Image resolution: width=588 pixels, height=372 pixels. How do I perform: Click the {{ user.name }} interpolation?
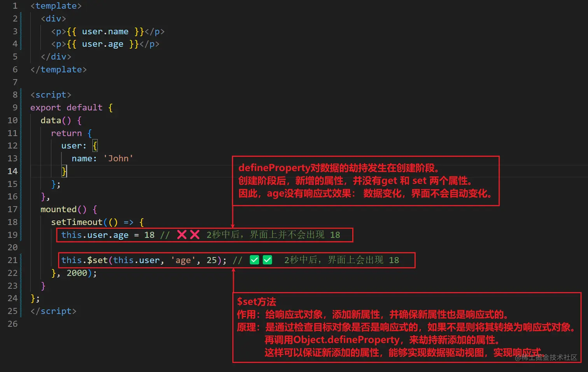[x=105, y=31]
